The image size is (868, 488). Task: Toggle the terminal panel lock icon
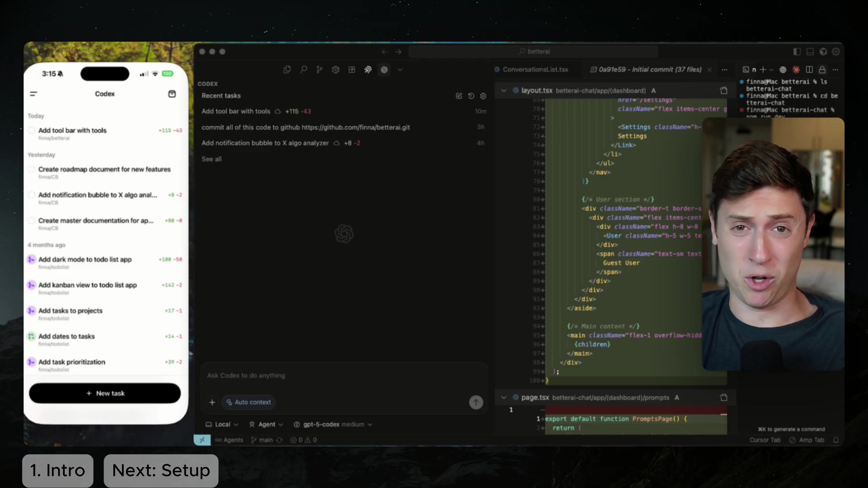[822, 70]
